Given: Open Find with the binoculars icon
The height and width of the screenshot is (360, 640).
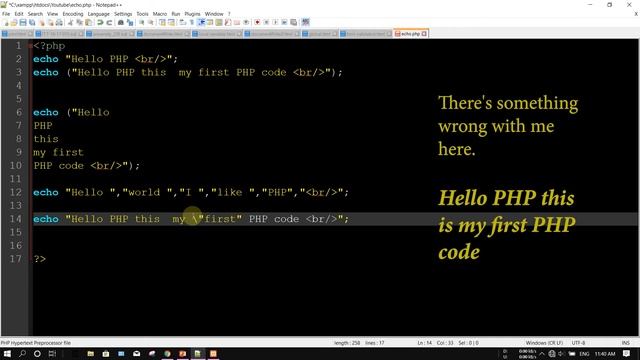Looking at the screenshot, I should pos(121,22).
